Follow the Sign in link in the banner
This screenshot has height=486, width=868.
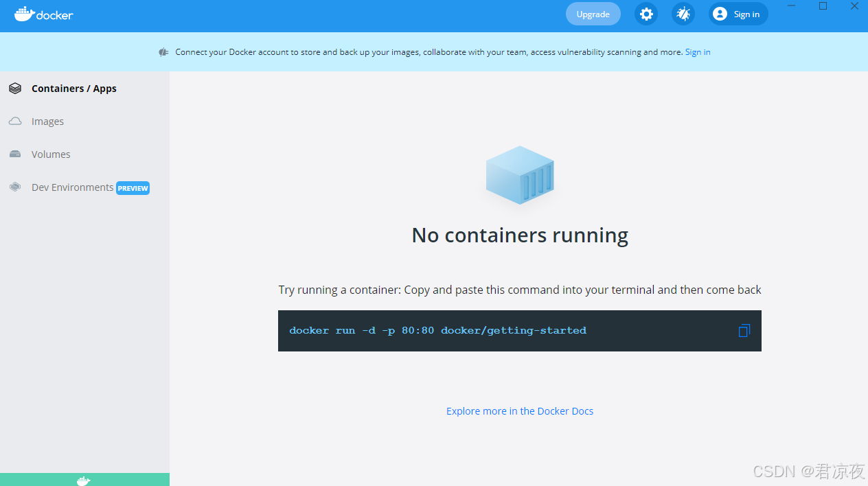(x=698, y=52)
